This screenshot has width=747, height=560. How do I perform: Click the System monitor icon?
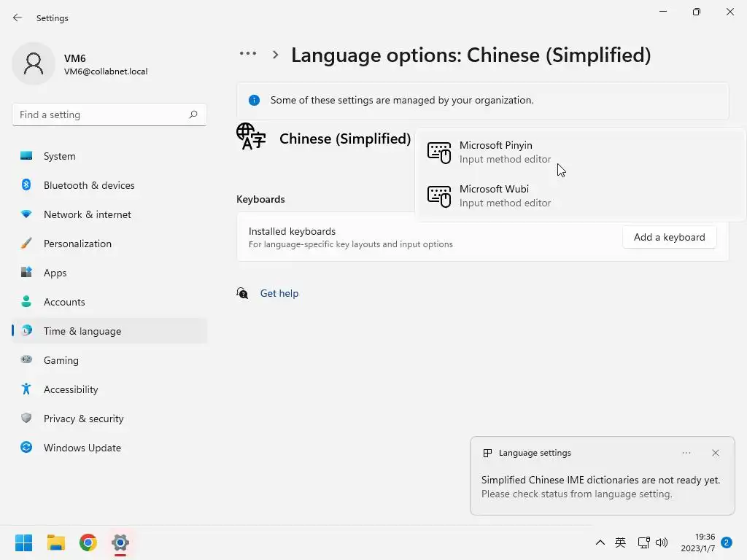26,156
